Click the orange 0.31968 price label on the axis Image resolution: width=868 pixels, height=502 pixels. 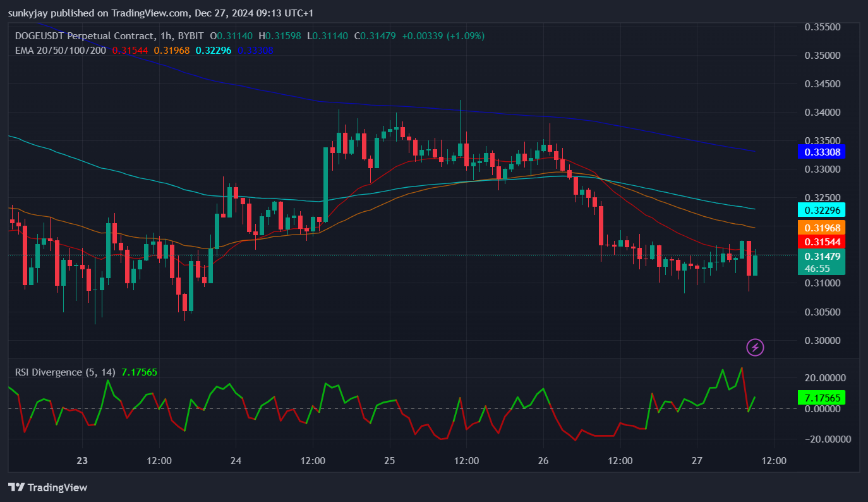pyautogui.click(x=822, y=228)
